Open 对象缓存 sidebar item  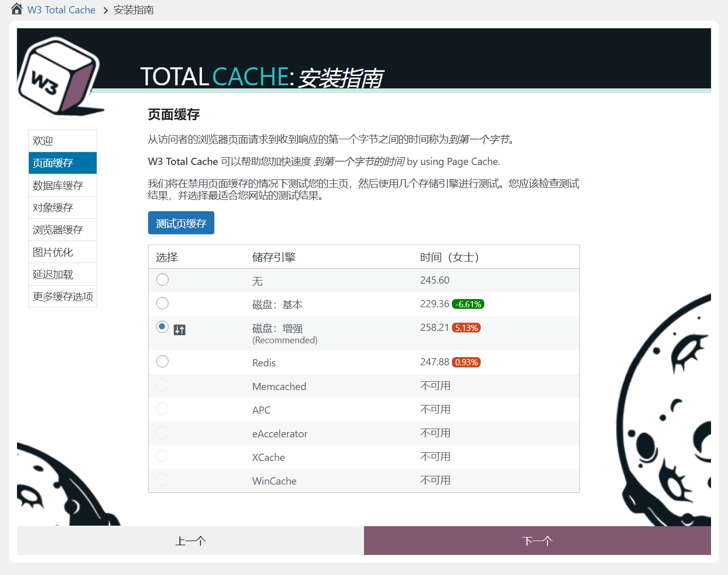click(x=63, y=208)
